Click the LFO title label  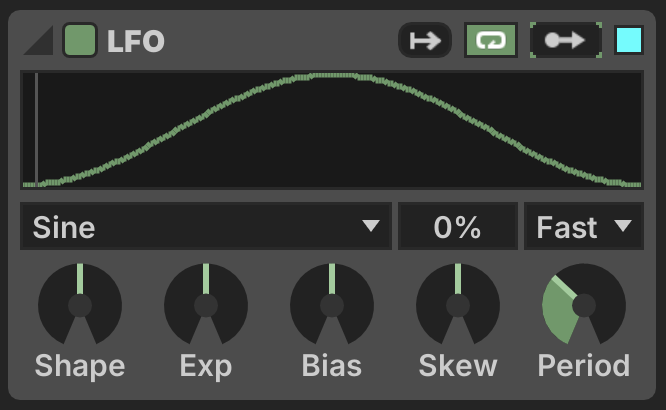136,42
